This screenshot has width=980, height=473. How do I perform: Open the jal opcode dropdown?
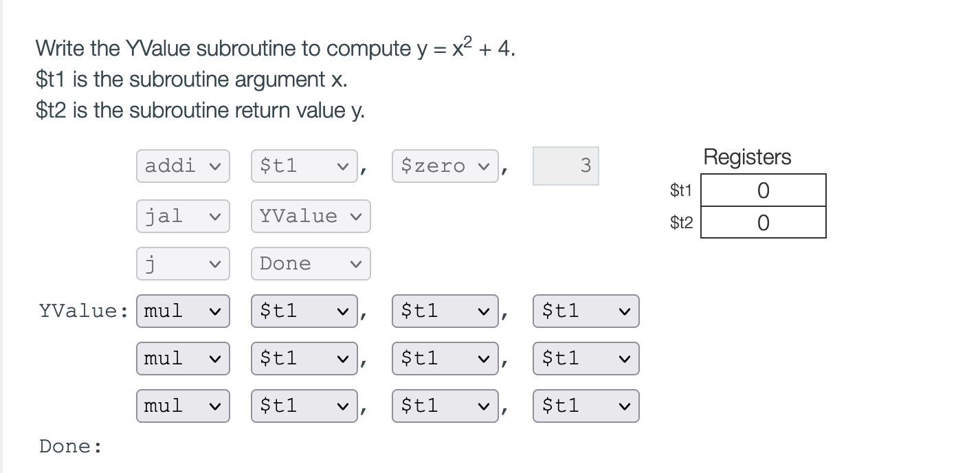[x=183, y=216]
